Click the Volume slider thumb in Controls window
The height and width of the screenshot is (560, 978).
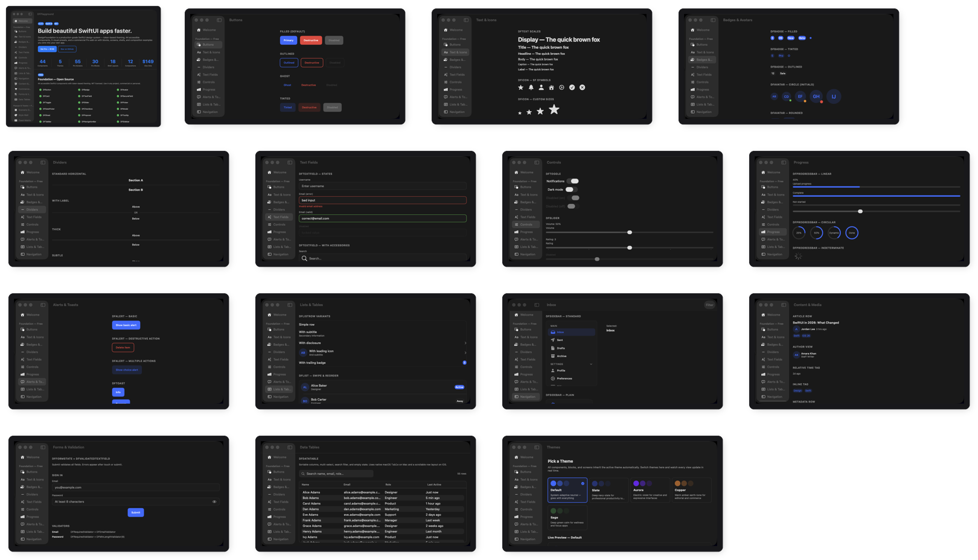click(630, 232)
